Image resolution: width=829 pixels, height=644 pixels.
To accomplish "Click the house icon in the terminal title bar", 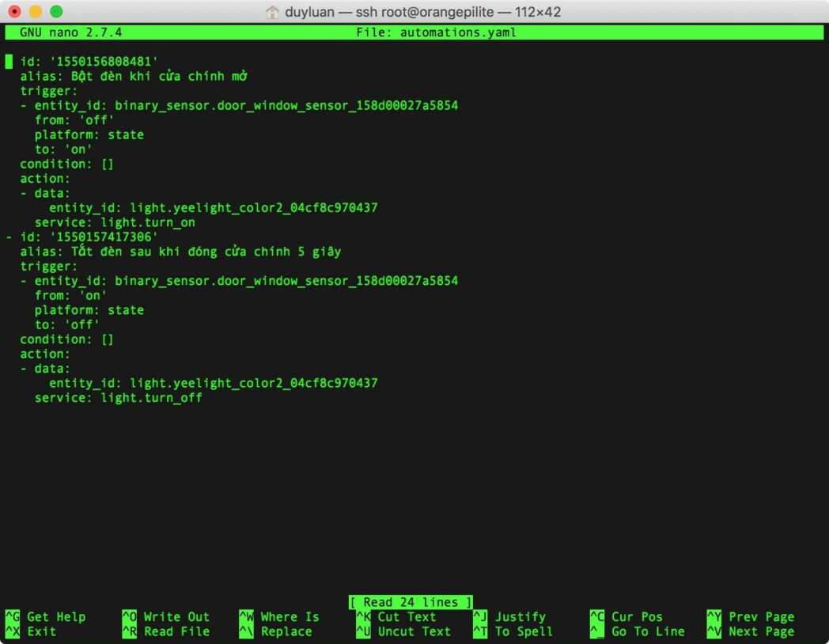I will (273, 12).
